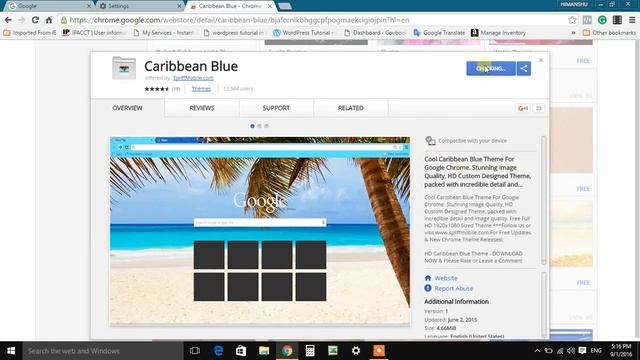Open the Windows Store taskbar icon
The width and height of the screenshot is (640, 360).
coord(241,351)
